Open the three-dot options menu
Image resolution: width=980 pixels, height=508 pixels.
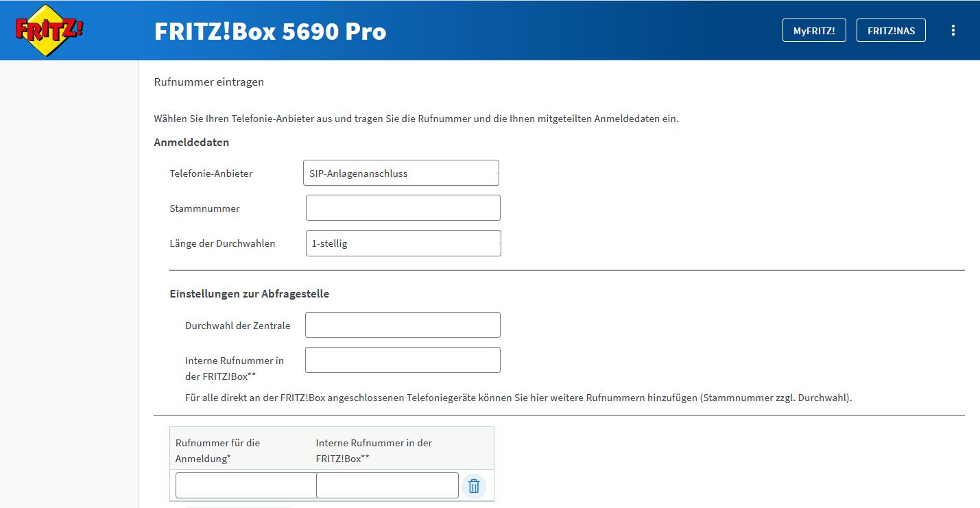tap(952, 30)
